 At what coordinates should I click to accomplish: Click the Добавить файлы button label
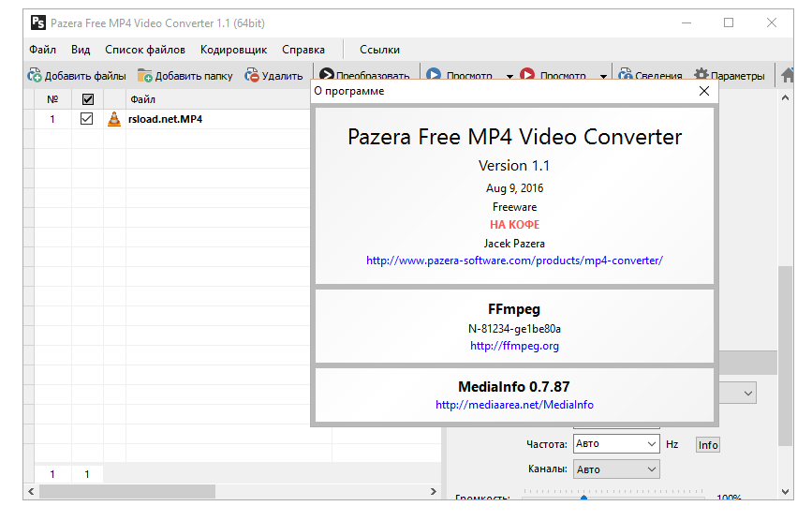85,76
